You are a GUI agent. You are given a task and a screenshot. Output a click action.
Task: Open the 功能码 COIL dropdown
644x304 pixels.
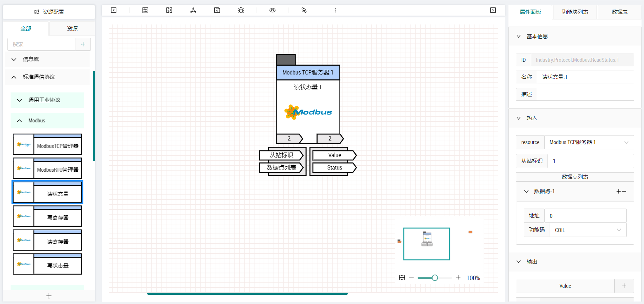coord(588,230)
